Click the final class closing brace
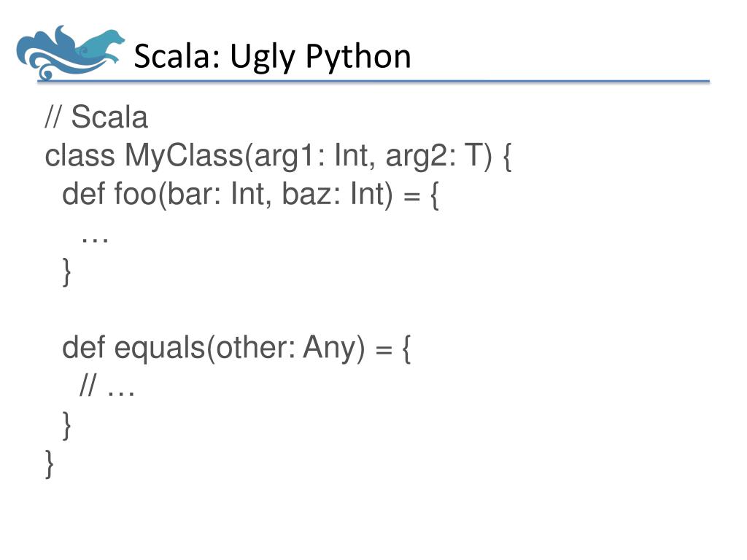Screen dimensions: 747x560 click(50, 464)
